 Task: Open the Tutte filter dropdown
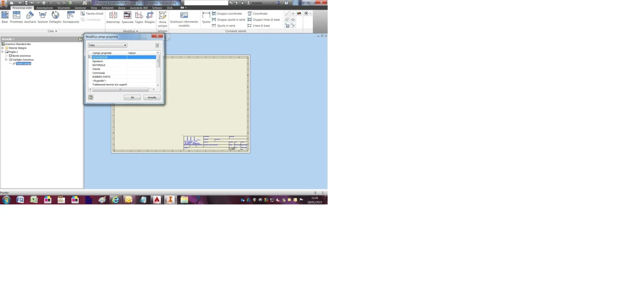(x=108, y=45)
